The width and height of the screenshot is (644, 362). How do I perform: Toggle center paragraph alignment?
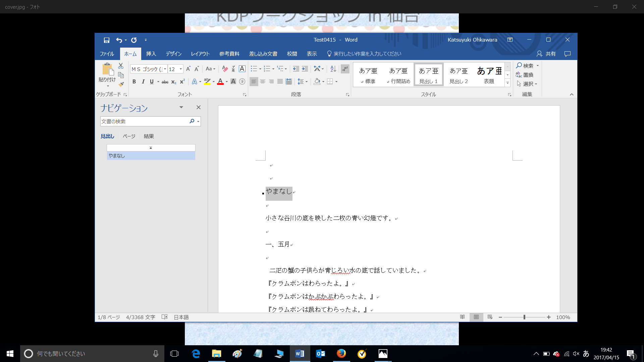point(263,81)
